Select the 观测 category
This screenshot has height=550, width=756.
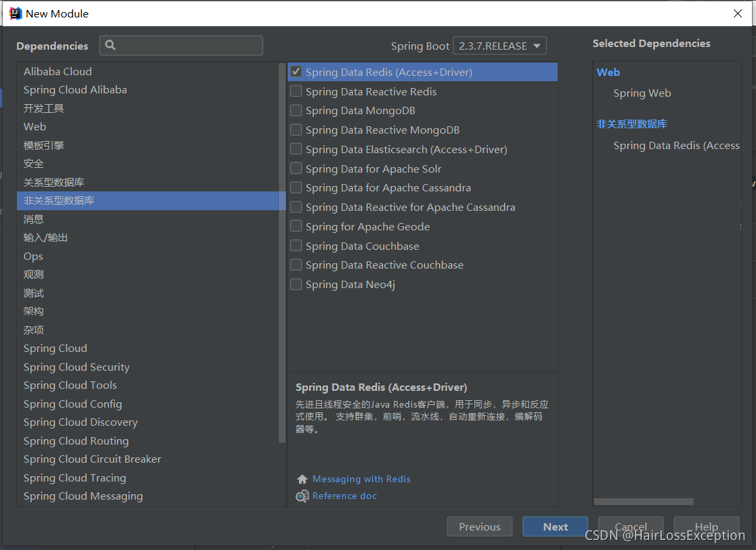click(148, 275)
